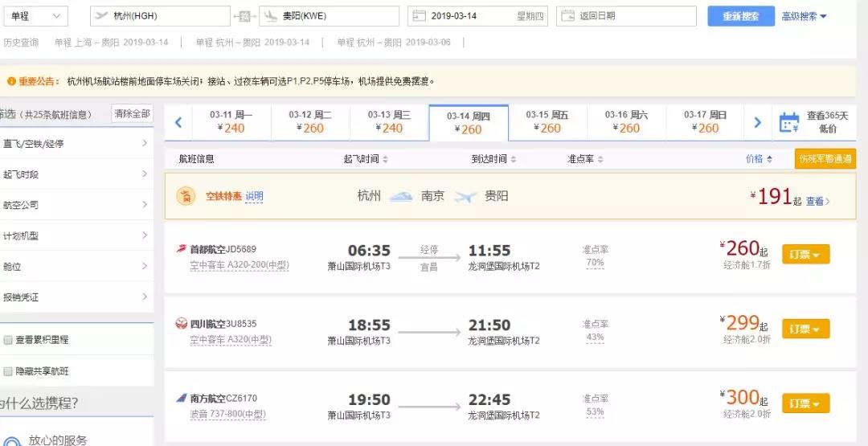Screen dimensions: 868x446
Task: Click the 首都航空 airline logo
Action: (x=181, y=249)
